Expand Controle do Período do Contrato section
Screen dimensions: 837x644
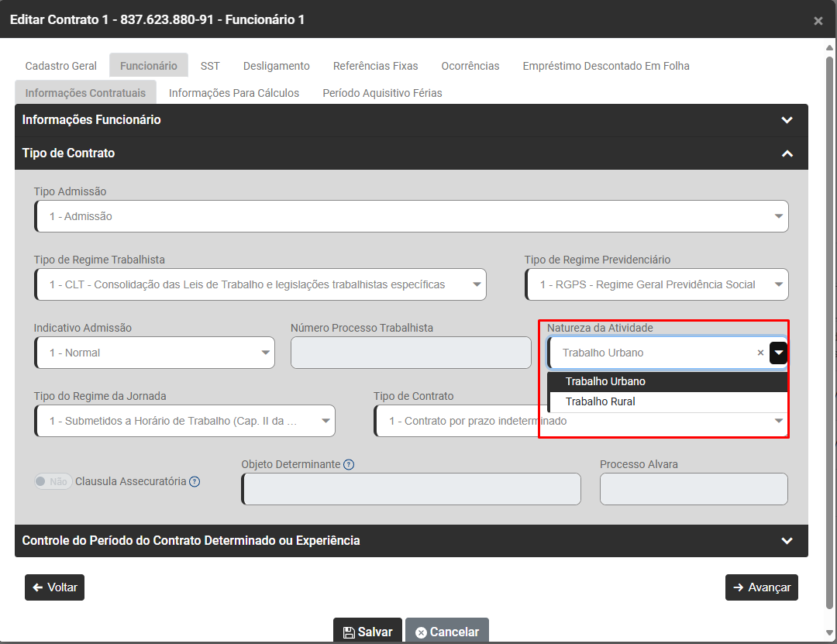pyautogui.click(x=787, y=541)
